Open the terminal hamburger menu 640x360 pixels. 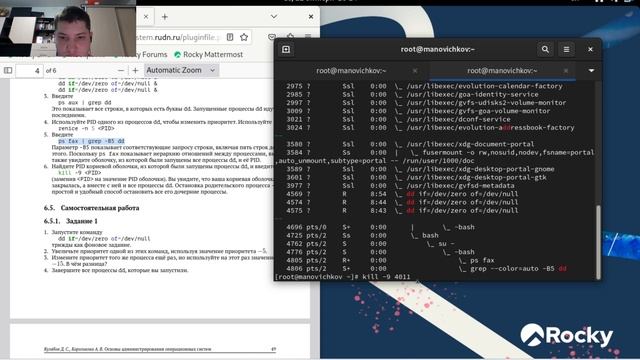coord(566,49)
